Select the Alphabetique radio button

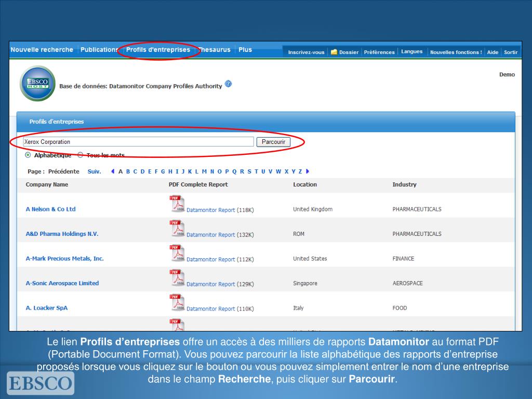pyautogui.click(x=28, y=155)
